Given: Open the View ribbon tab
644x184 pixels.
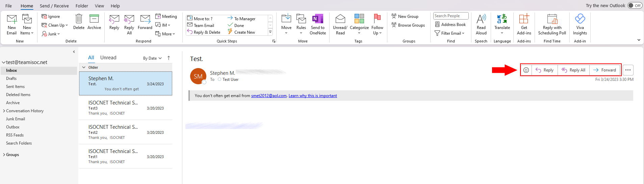Looking at the screenshot, I should coord(99,6).
